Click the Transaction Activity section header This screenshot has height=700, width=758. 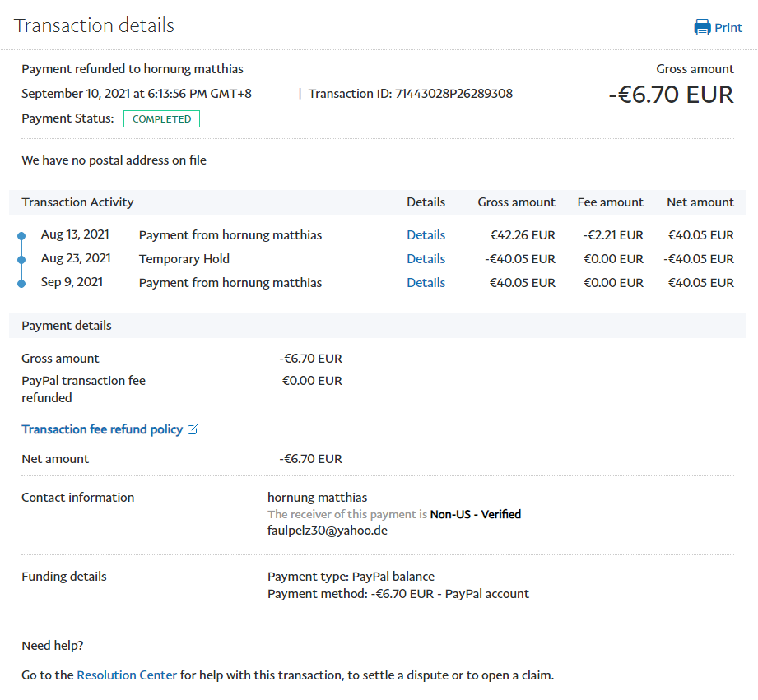pos(77,202)
